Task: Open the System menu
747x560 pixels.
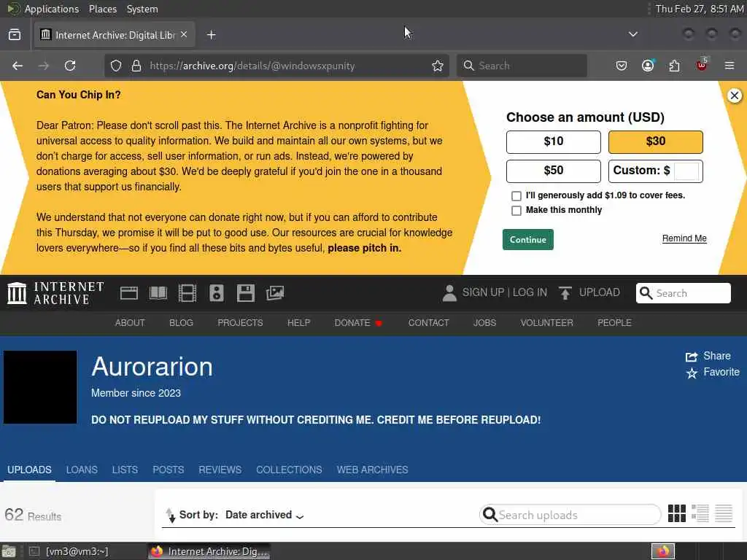Action: [142, 9]
